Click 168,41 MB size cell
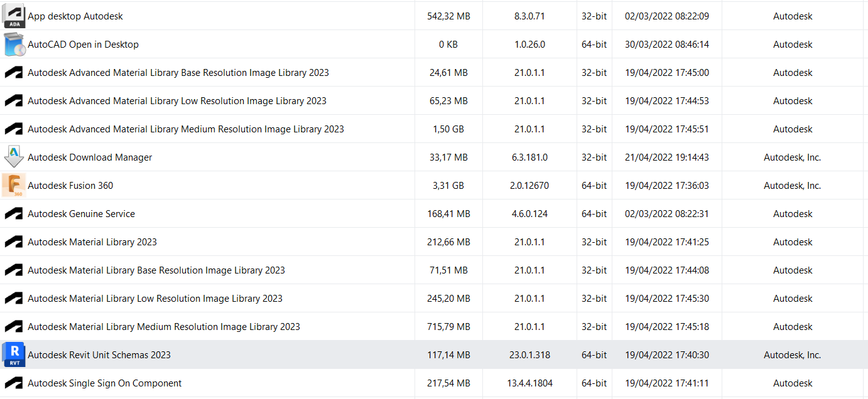Screen dimensions: 868x399 tap(448, 214)
